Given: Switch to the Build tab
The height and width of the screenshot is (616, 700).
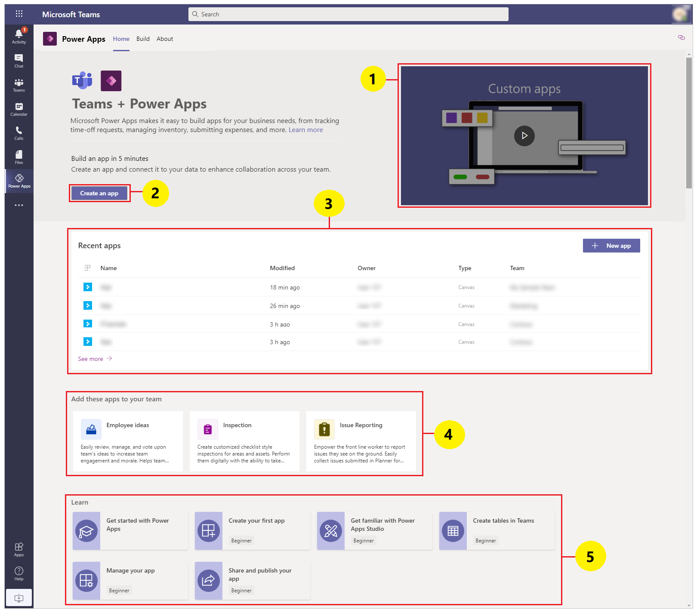Looking at the screenshot, I should pyautogui.click(x=143, y=39).
